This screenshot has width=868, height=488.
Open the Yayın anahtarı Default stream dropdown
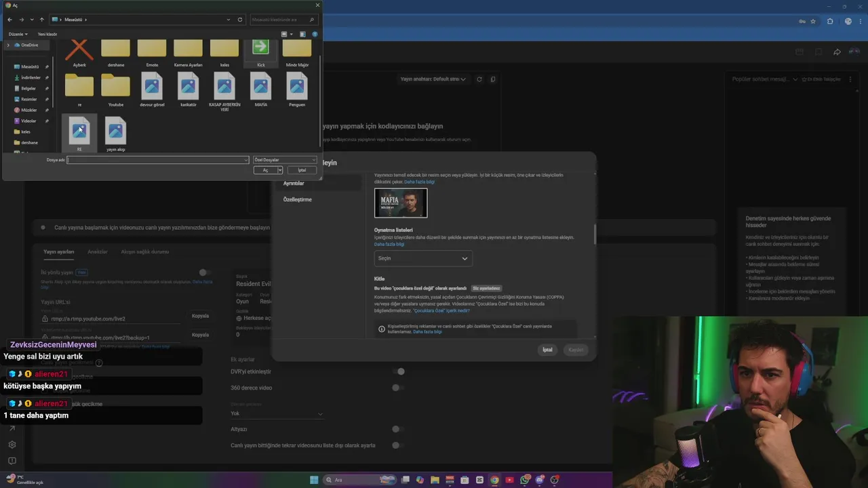coord(434,79)
